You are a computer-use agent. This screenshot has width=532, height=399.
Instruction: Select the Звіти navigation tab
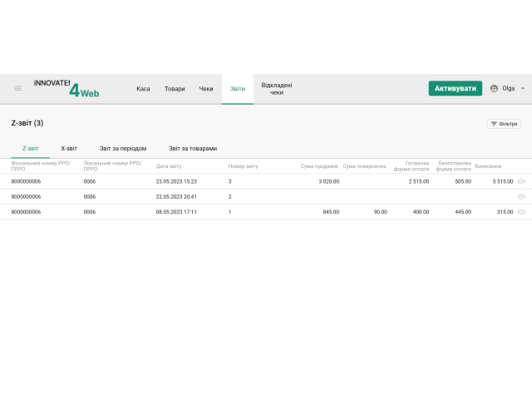point(238,88)
